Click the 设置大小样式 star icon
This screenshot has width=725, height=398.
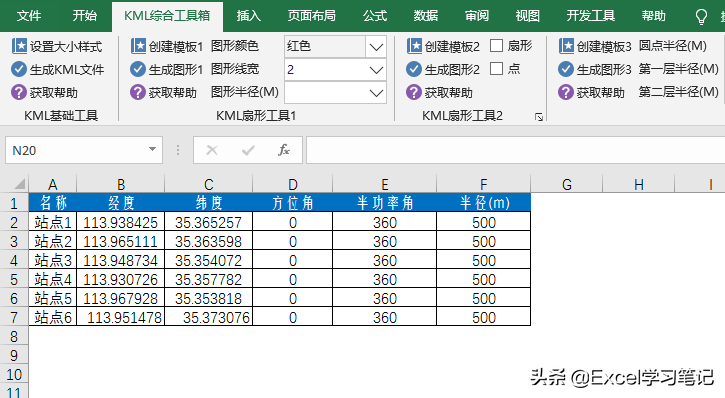(19, 46)
